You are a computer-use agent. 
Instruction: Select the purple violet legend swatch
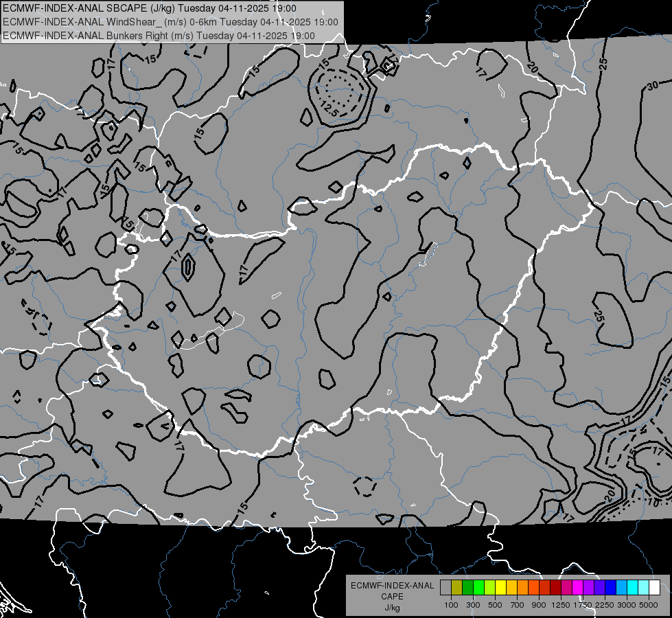coord(588,588)
